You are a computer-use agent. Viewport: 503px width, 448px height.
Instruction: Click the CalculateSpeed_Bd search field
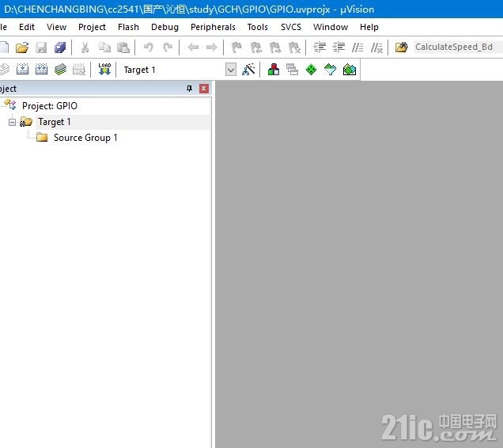pos(458,47)
